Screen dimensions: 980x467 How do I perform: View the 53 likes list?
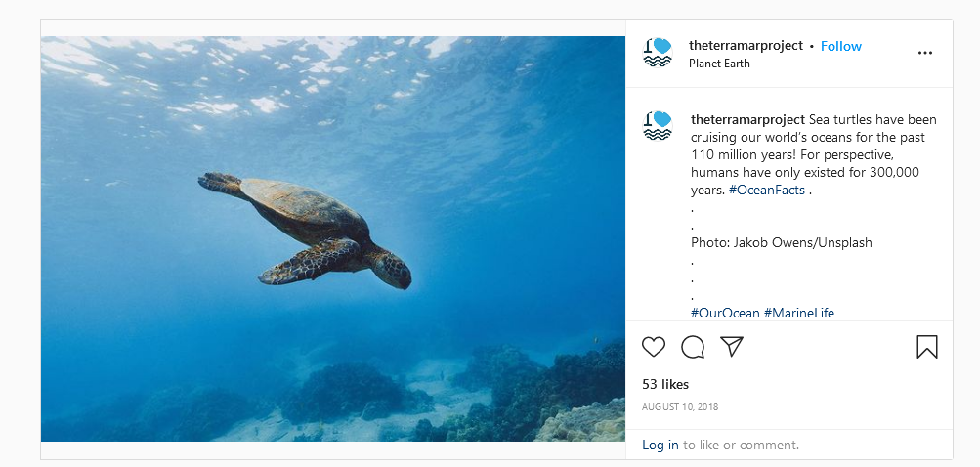click(x=665, y=385)
